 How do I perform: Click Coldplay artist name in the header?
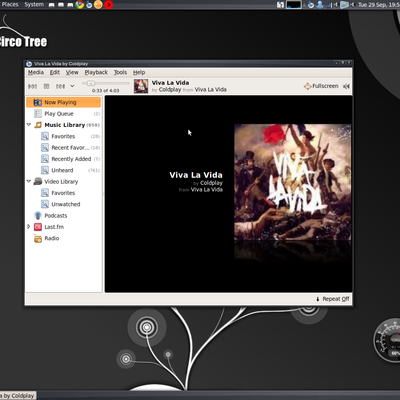(x=170, y=90)
